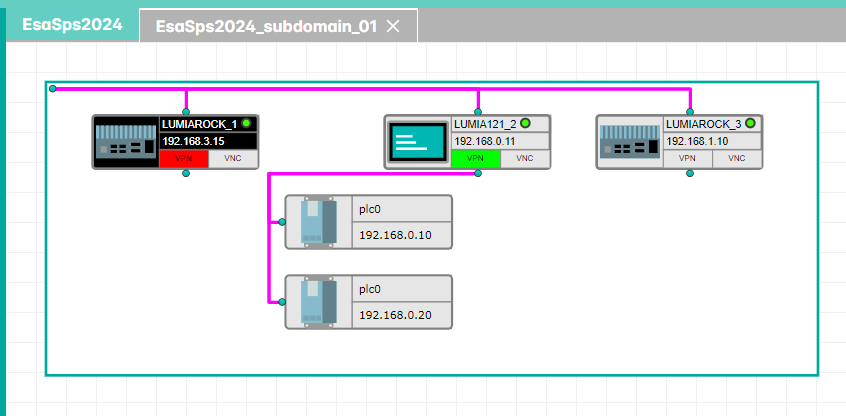Toggle the red VPN button on LUMIAROCK_1
Image resolution: width=846 pixels, height=416 pixels.
[x=184, y=158]
